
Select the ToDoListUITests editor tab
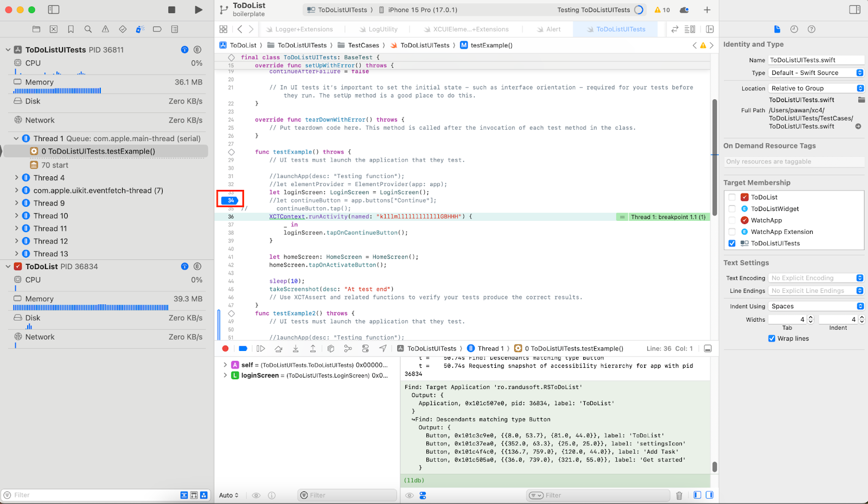click(616, 29)
